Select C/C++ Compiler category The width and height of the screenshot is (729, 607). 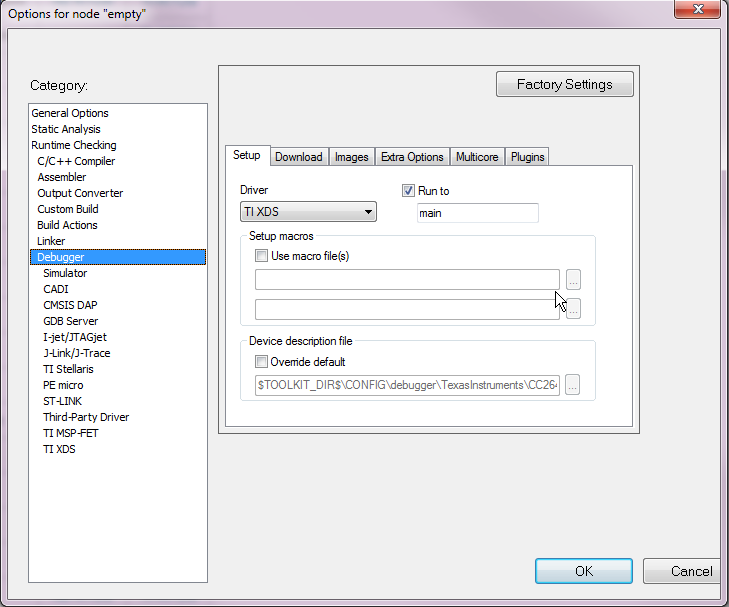pyautogui.click(x=76, y=161)
